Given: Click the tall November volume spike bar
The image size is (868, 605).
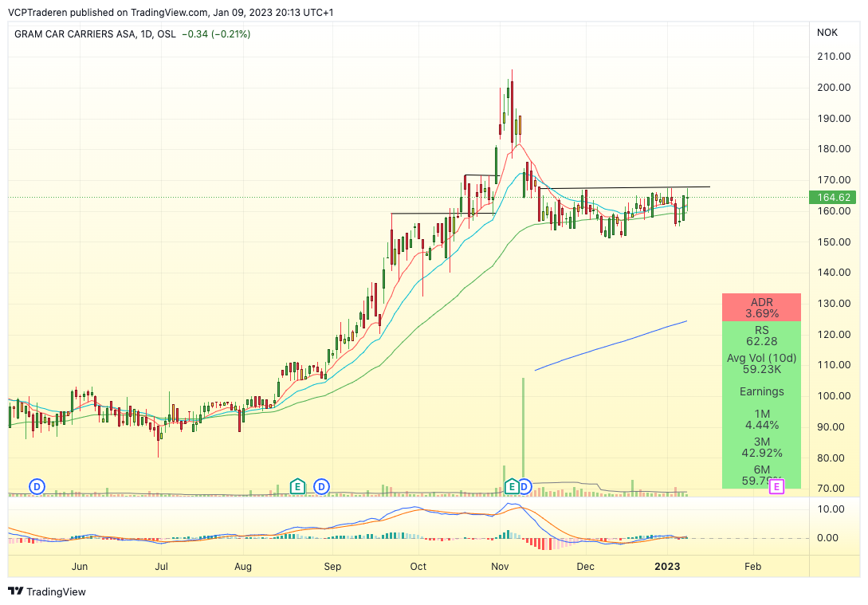Looking at the screenshot, I should (x=523, y=432).
